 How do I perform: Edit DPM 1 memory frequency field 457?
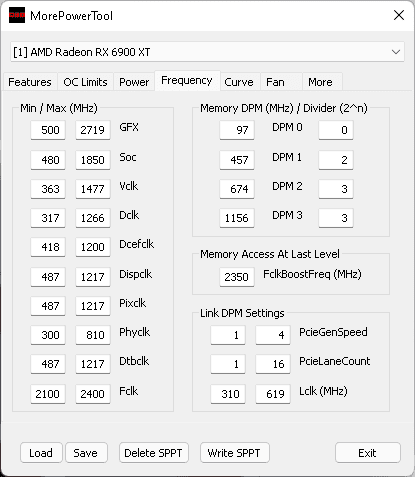click(x=237, y=160)
